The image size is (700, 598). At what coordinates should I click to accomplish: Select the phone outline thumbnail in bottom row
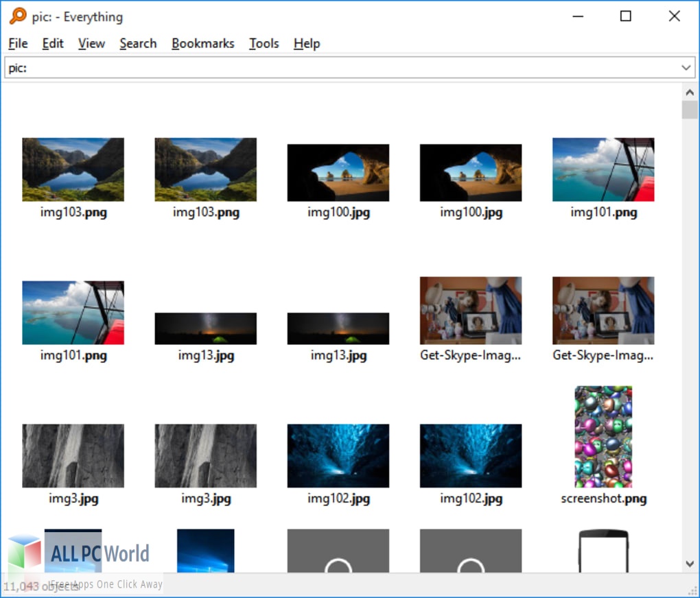coord(603,551)
